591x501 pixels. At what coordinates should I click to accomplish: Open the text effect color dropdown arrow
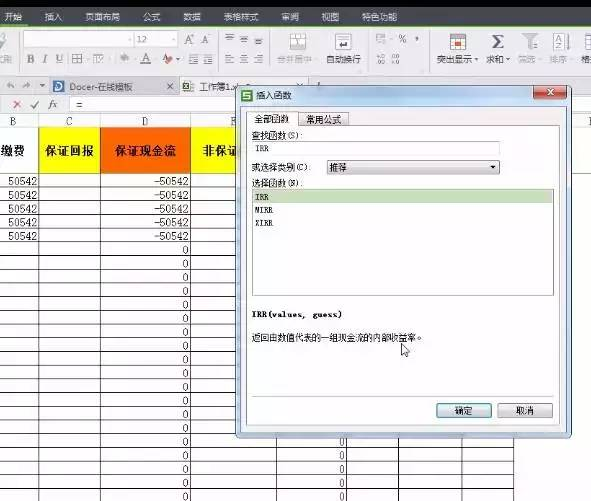coord(178,59)
